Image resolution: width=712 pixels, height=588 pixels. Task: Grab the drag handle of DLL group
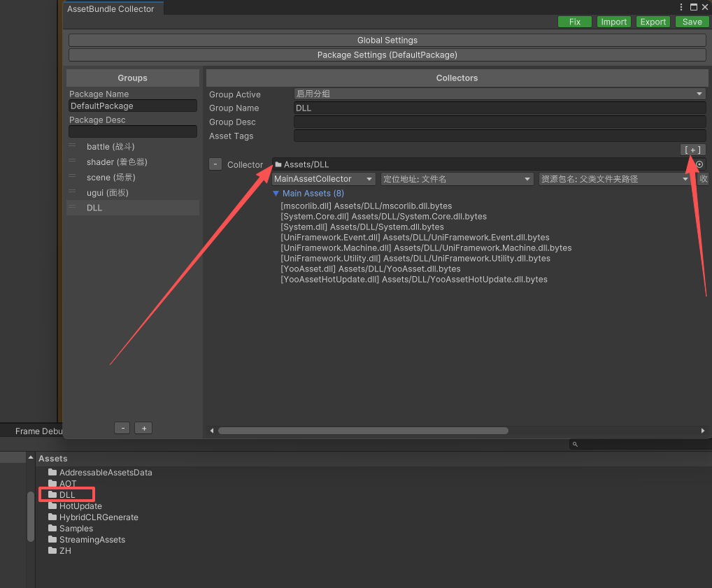(x=72, y=206)
